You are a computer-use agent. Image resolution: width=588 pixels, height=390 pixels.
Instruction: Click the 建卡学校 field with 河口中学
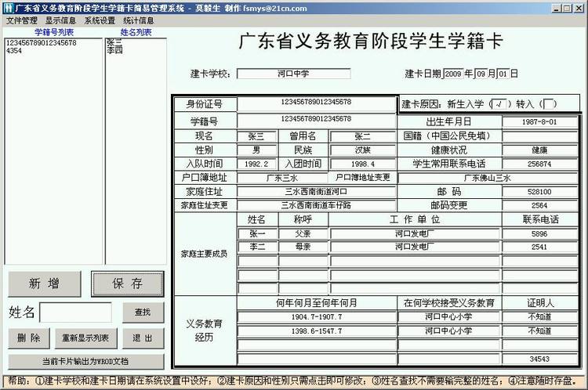pos(294,74)
